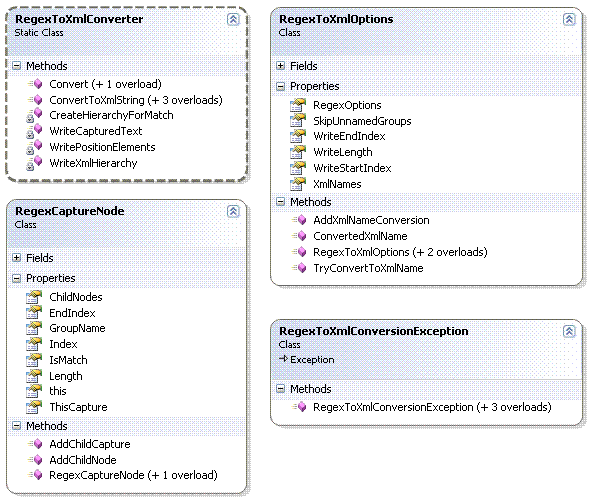This screenshot has height=500, width=600.
Task: Click the EndIndex property icon
Action: pyautogui.click(x=34, y=313)
